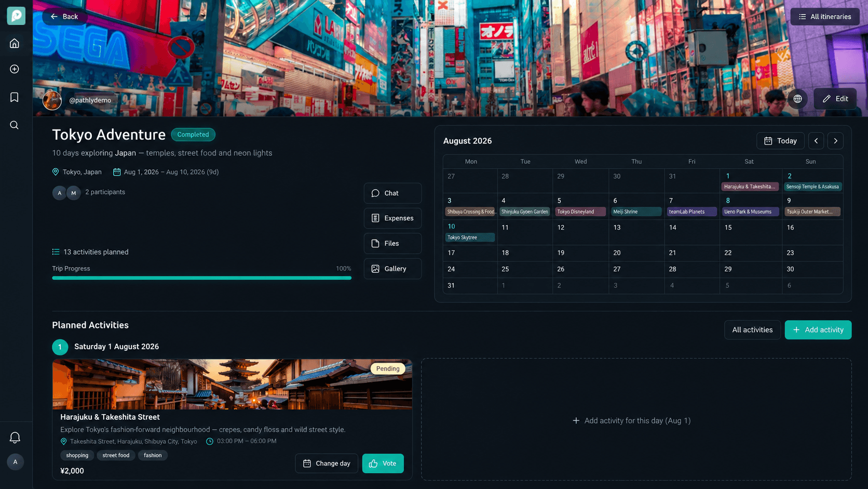Go to previous month in calendar
This screenshot has height=489, width=868.
[816, 141]
